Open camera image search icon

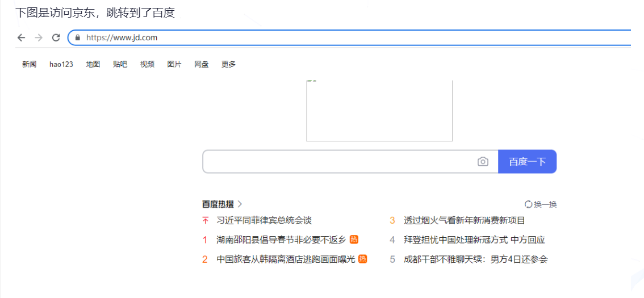(x=483, y=162)
